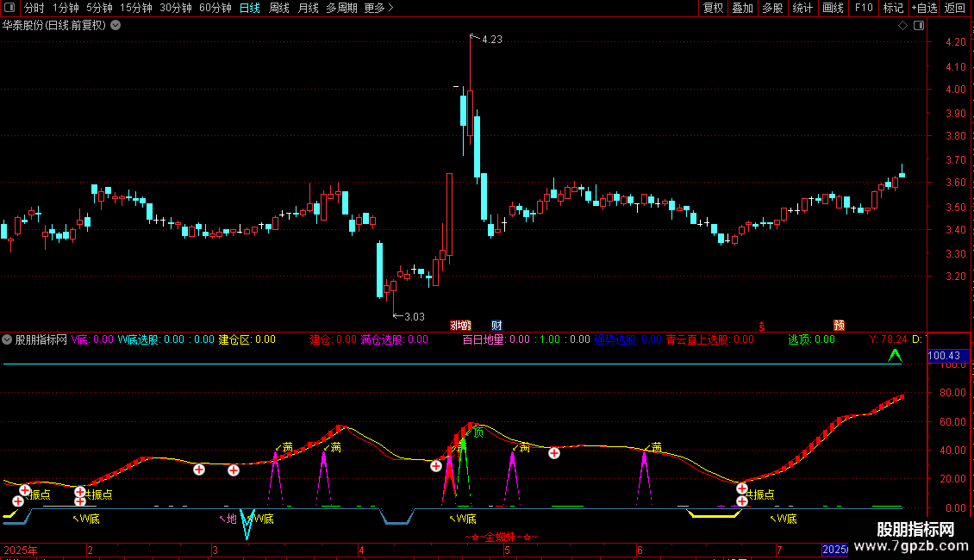The height and width of the screenshot is (560, 974).
Task: Switch to 60分钟 chart
Action: coord(215,8)
